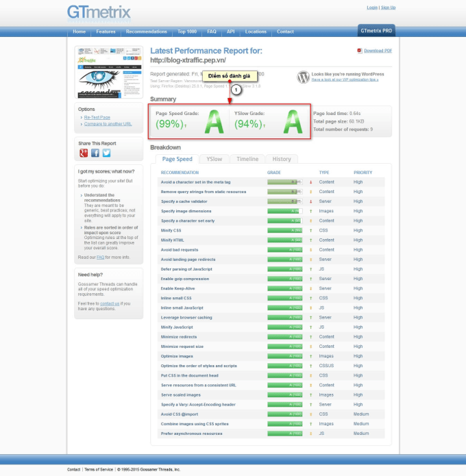Expand Combine images using CSS sprites row

(195, 424)
